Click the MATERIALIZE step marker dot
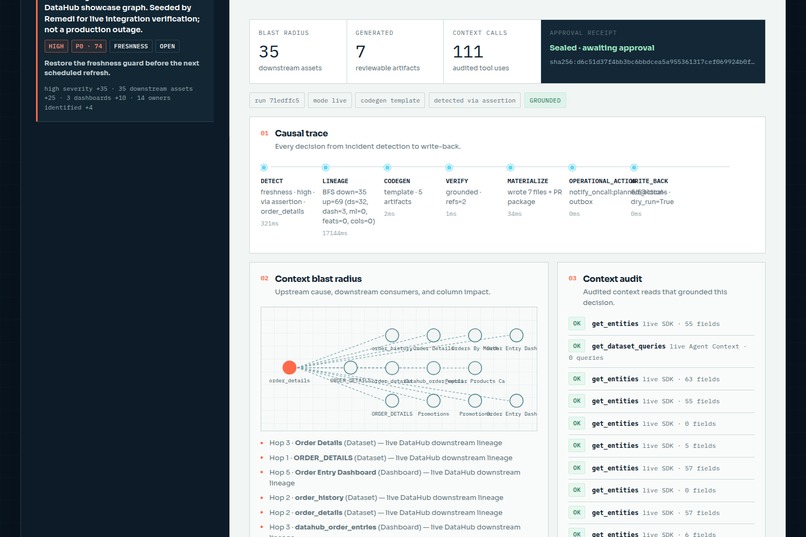The height and width of the screenshot is (537, 806). click(510, 168)
